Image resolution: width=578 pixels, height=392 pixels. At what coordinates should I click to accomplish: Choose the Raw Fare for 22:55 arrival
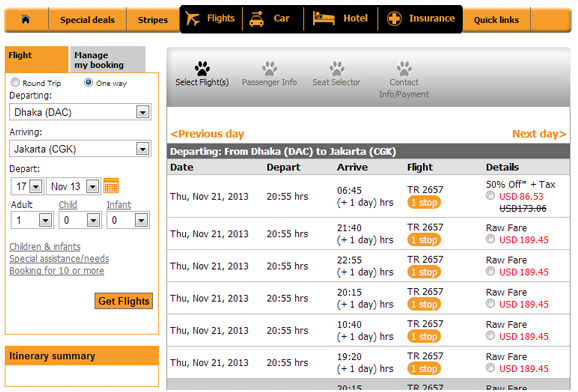pyautogui.click(x=490, y=271)
